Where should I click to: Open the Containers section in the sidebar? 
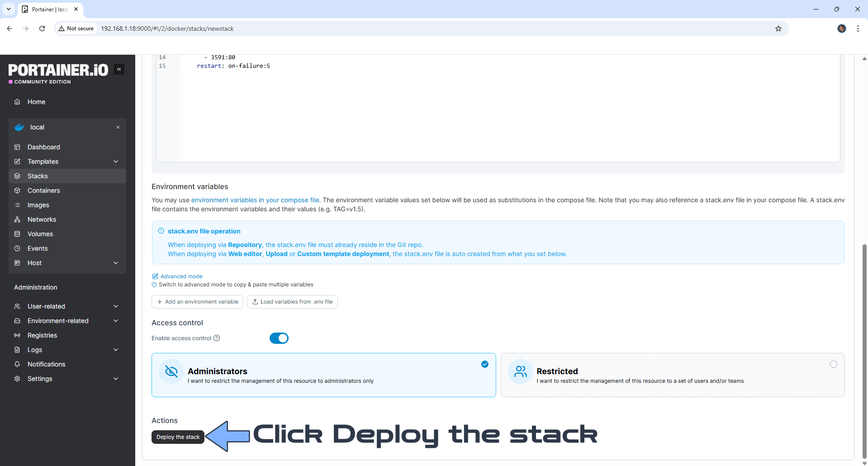pyautogui.click(x=43, y=190)
